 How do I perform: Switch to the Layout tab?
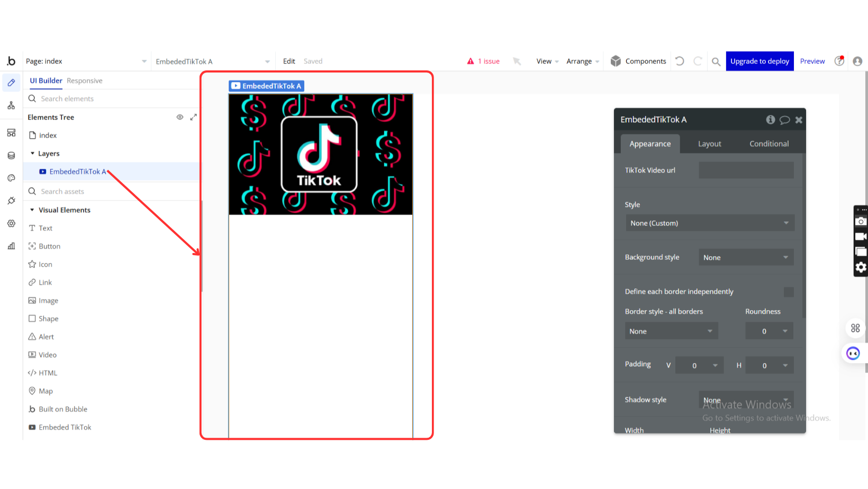pyautogui.click(x=709, y=143)
